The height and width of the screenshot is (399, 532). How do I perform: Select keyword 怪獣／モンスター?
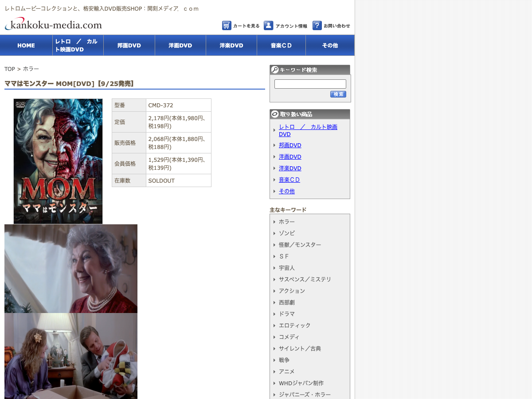click(x=300, y=245)
